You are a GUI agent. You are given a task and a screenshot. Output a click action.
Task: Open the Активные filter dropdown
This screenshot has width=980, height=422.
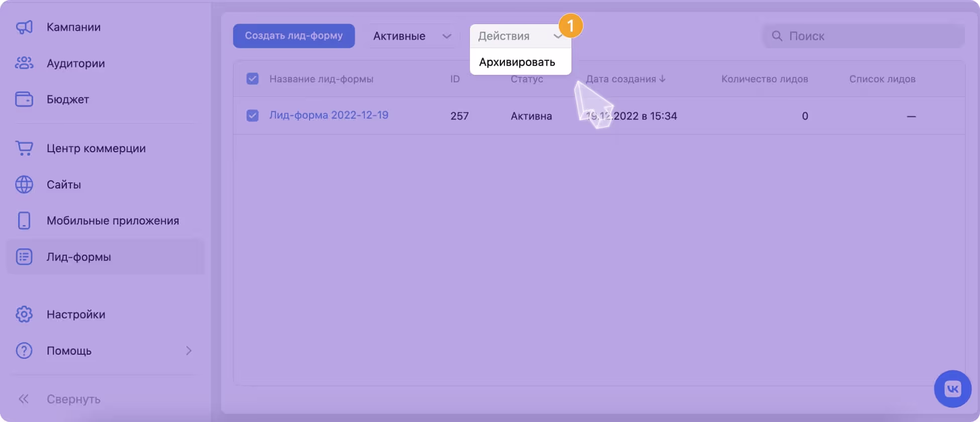(x=412, y=36)
